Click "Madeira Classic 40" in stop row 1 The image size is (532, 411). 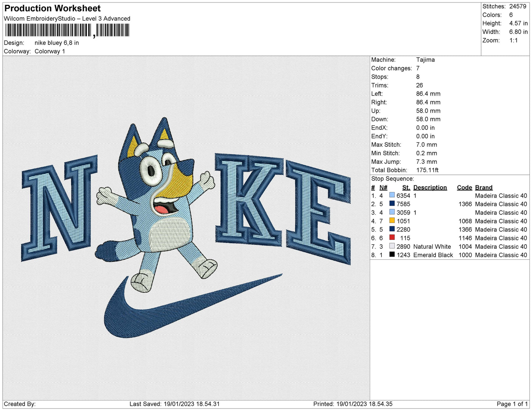pos(501,196)
